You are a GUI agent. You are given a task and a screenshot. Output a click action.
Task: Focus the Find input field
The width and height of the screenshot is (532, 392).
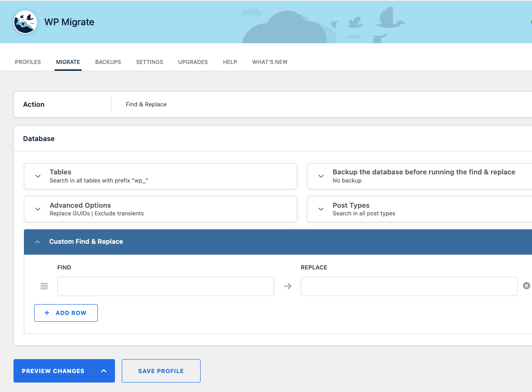click(165, 286)
